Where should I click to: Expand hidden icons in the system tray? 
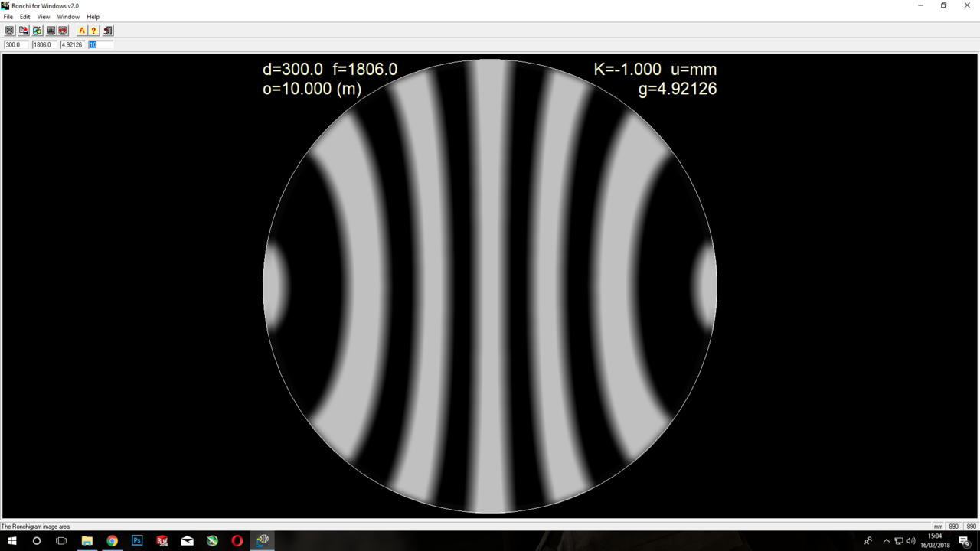coord(885,540)
